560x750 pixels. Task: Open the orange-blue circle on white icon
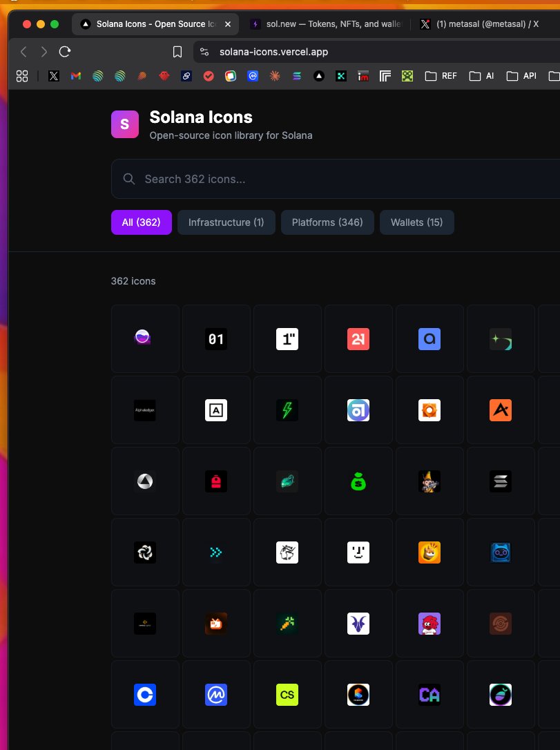click(358, 695)
